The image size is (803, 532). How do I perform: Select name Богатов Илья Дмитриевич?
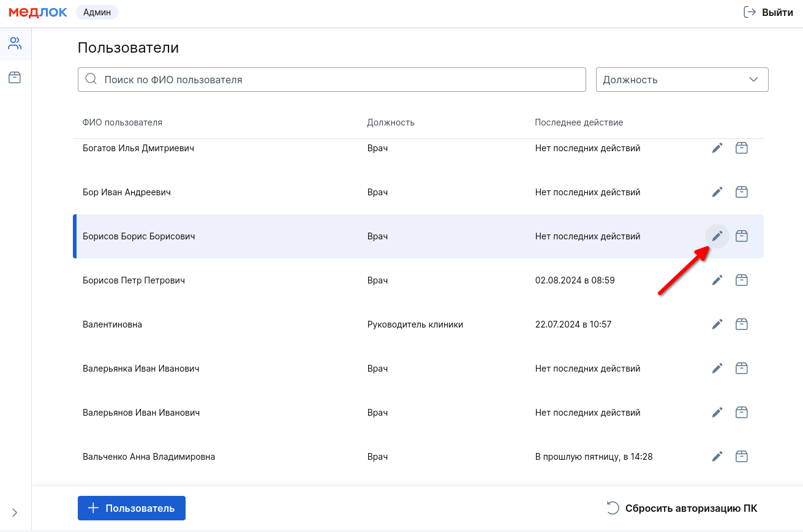(138, 148)
